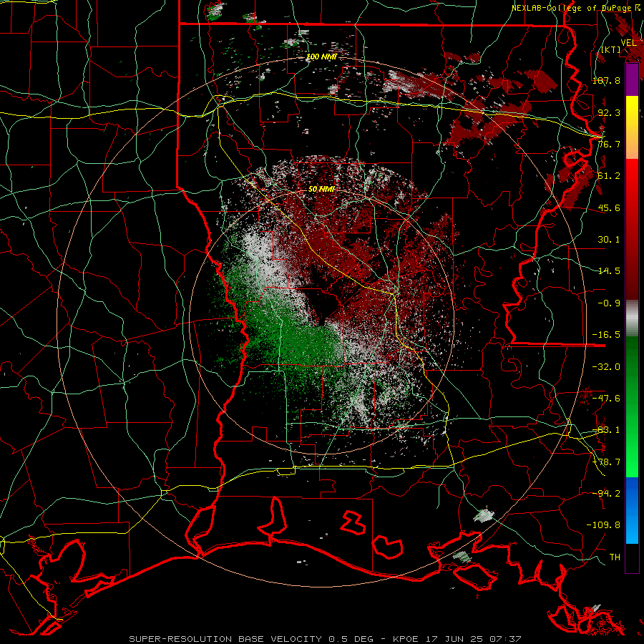644x644 pixels.
Task: Pick the black TH segment of color bar
Action: pyautogui.click(x=632, y=559)
